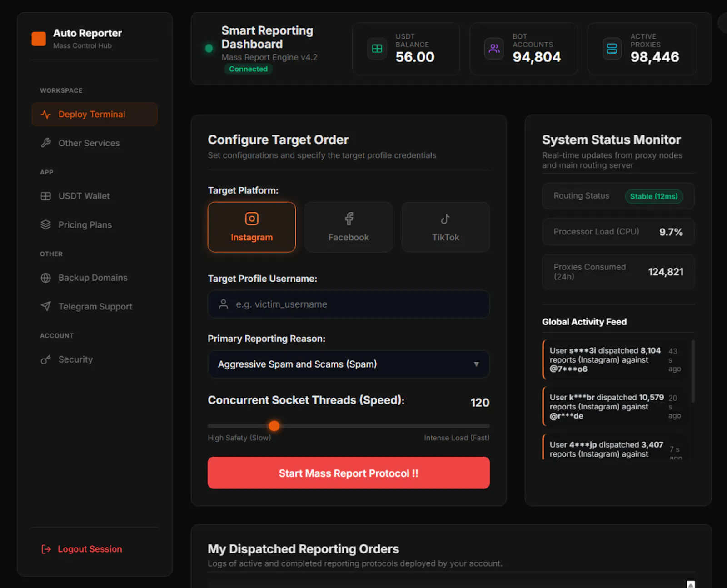Screen dimensions: 727x588
Task: Click the wrench icon beside Other Services
Action: 45,143
